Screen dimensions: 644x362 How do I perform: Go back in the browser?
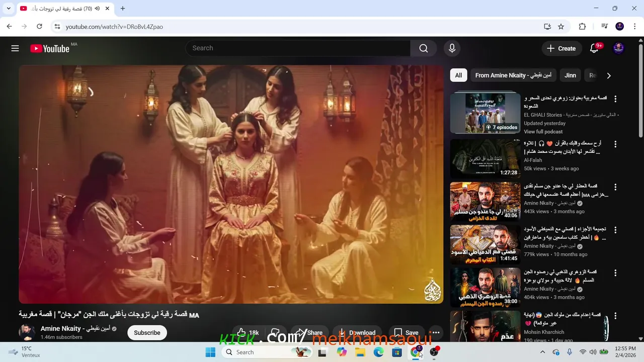click(9, 27)
